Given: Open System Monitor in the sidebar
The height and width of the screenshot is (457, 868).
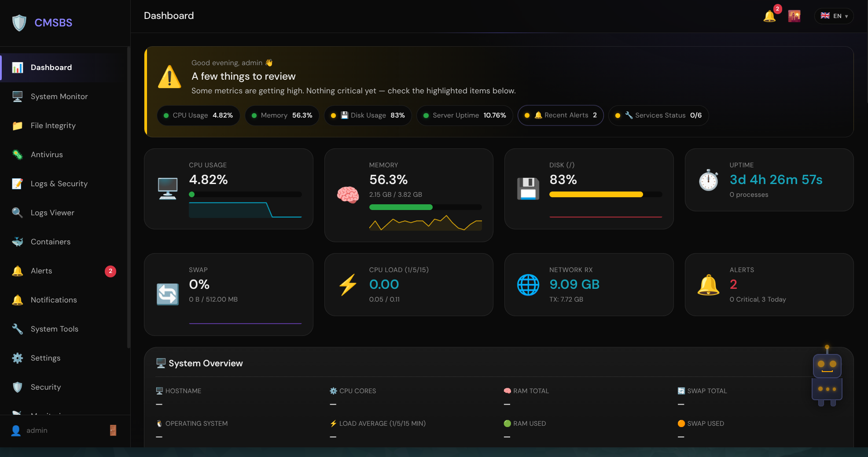Looking at the screenshot, I should click(x=64, y=96).
